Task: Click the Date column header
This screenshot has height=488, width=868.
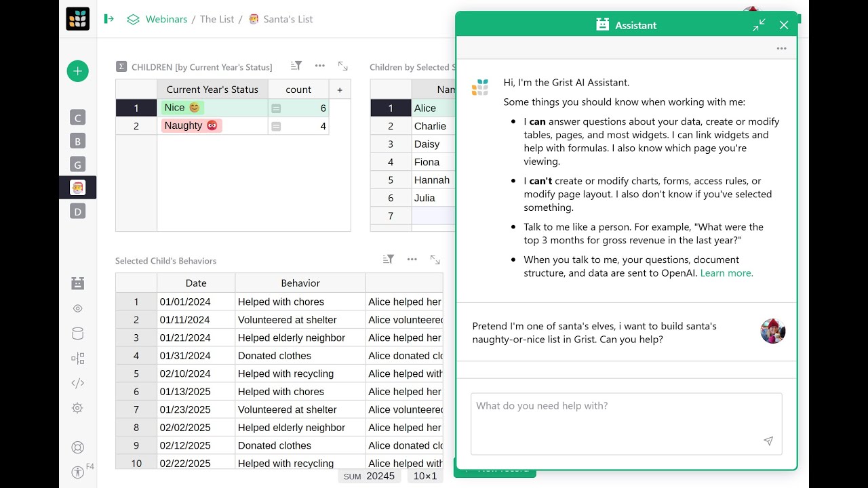Action: (196, 283)
